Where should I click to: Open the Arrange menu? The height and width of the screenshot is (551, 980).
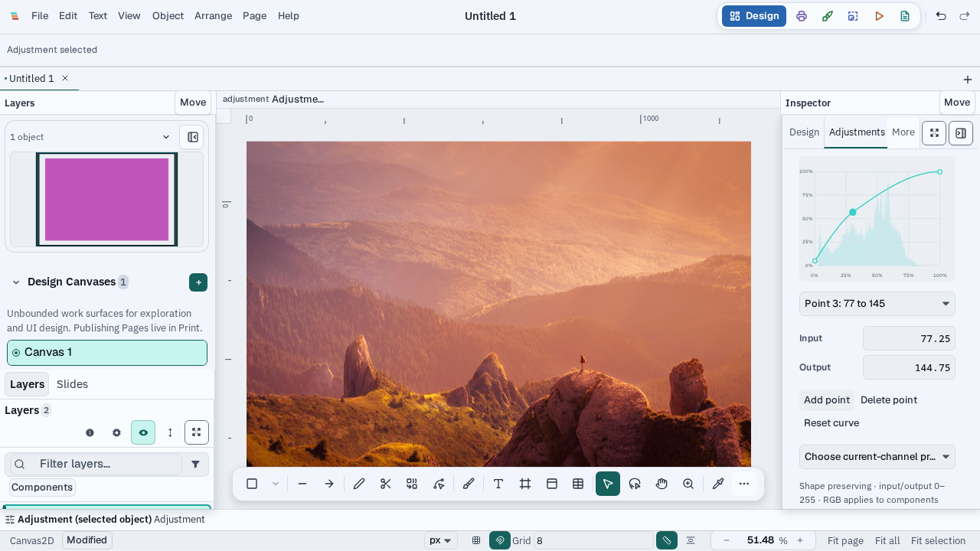[213, 16]
